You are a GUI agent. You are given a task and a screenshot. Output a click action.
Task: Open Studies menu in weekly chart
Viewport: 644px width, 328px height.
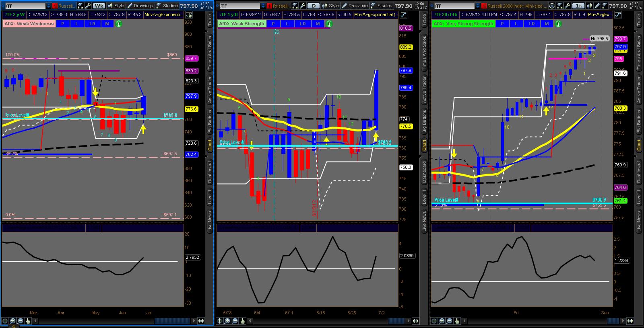tap(167, 6)
